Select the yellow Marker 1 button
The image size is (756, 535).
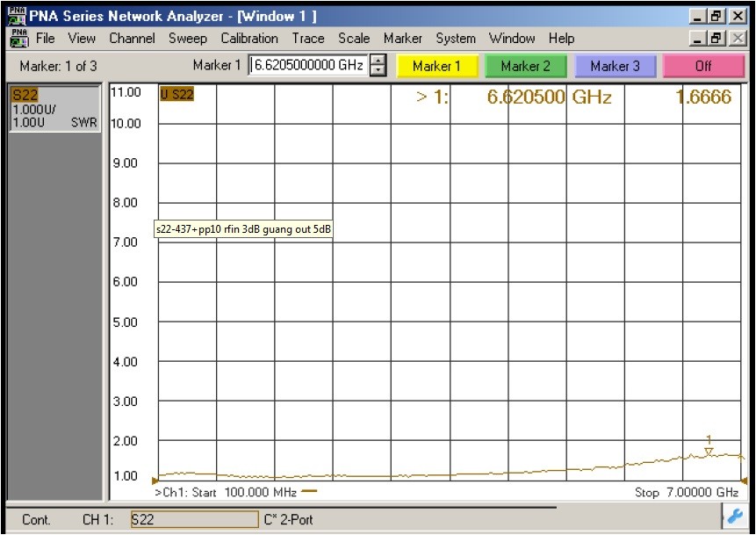[436, 66]
